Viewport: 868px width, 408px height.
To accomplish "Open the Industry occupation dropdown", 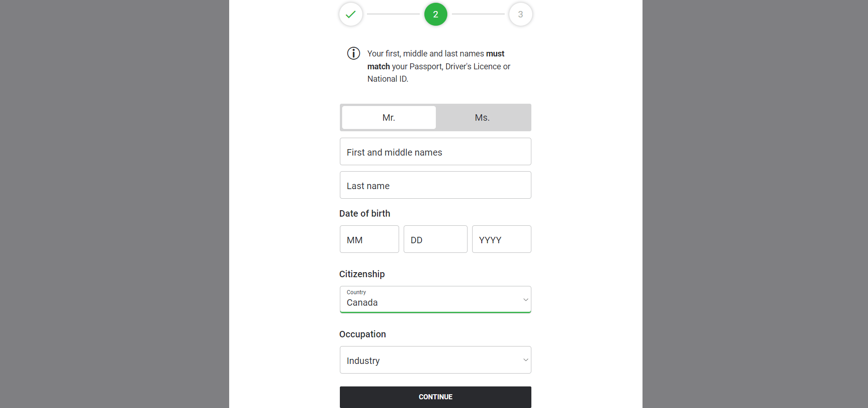I will pyautogui.click(x=435, y=360).
